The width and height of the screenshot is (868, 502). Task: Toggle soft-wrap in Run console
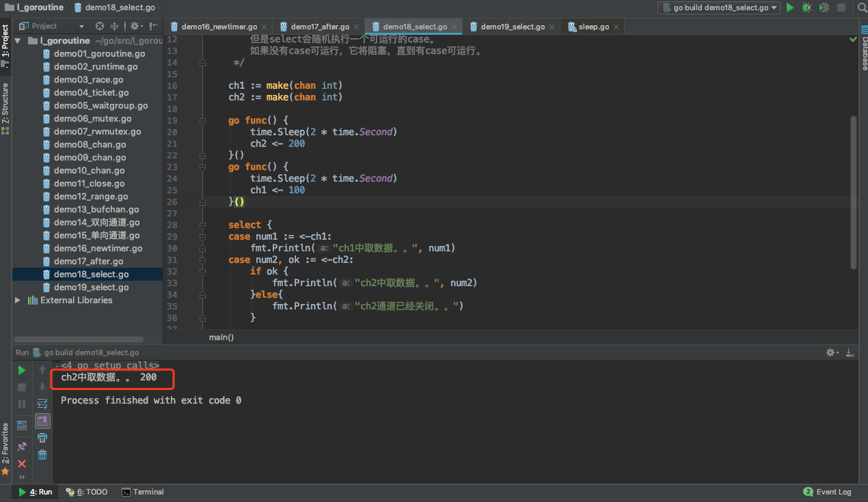point(42,404)
